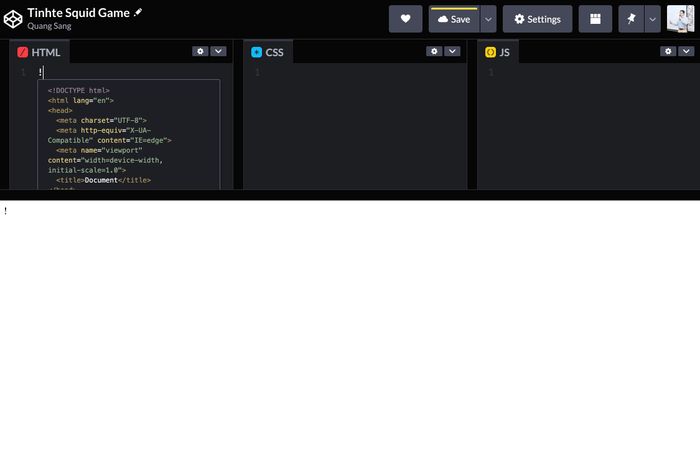The image size is (700, 454).
Task: Visit the Quang Sang author link
Action: [49, 27]
